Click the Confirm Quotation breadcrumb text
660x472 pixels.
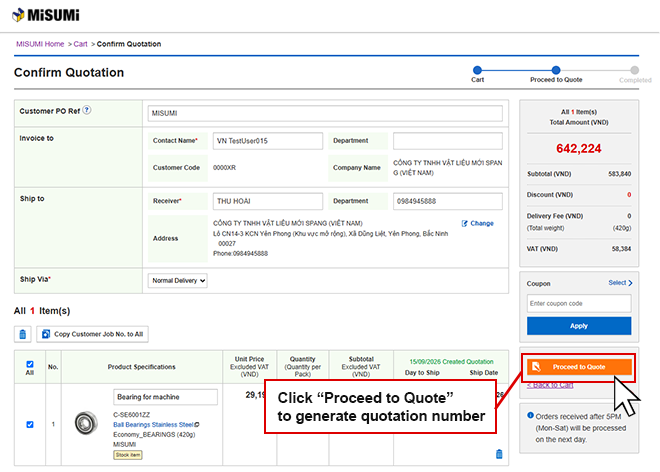click(x=129, y=44)
